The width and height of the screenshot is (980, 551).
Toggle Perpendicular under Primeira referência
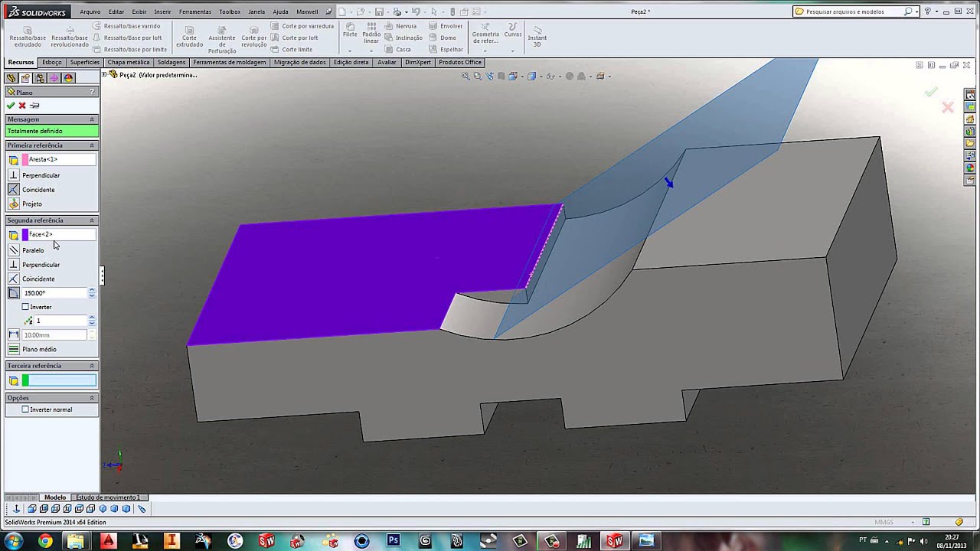[x=14, y=175]
